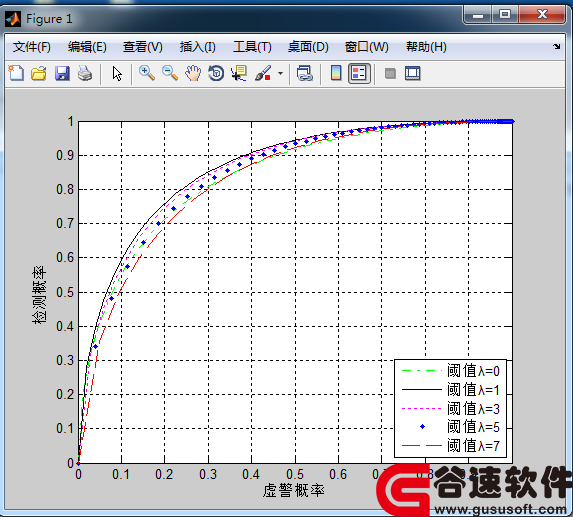This screenshot has height=517, width=573.
Task: Open the 文件(F) menu
Action: point(31,47)
